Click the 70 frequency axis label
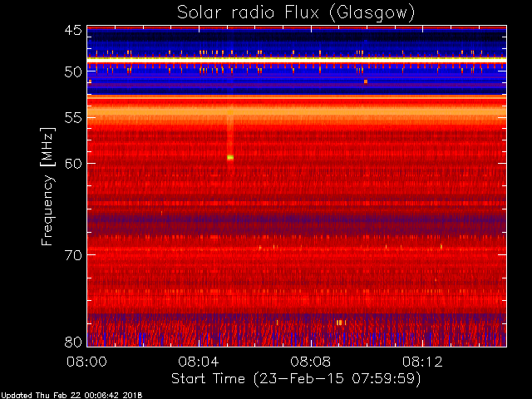This screenshot has height=399, width=532. (x=73, y=255)
